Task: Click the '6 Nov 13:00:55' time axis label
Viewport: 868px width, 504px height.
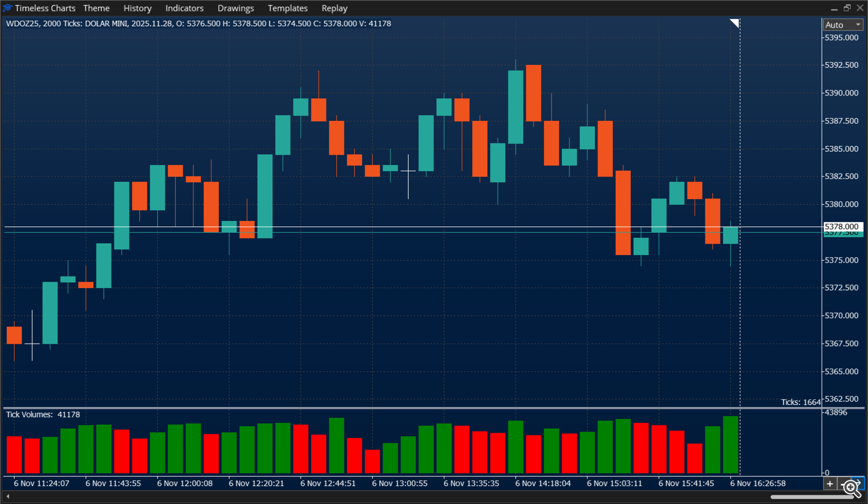Action: coord(399,483)
